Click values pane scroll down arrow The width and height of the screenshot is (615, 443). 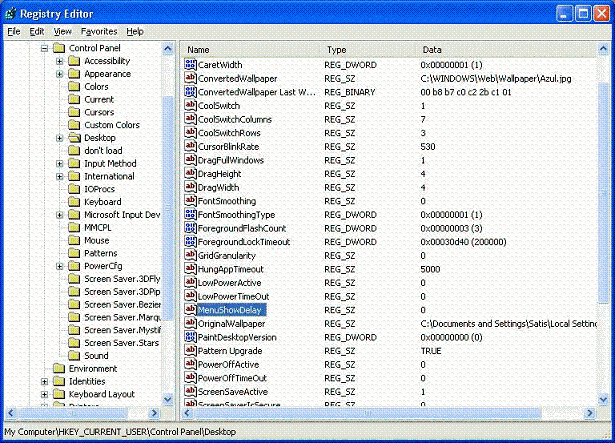pos(603,399)
